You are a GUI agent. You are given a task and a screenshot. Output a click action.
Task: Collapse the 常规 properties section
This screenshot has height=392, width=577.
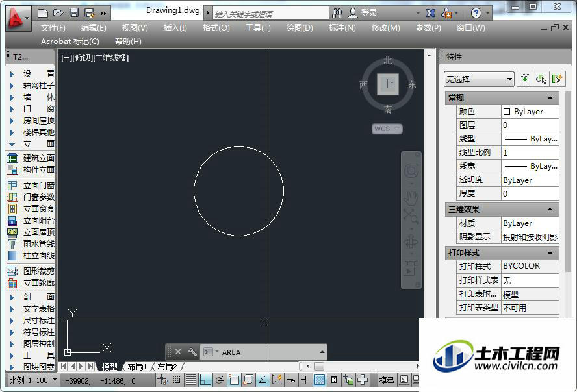coord(550,98)
